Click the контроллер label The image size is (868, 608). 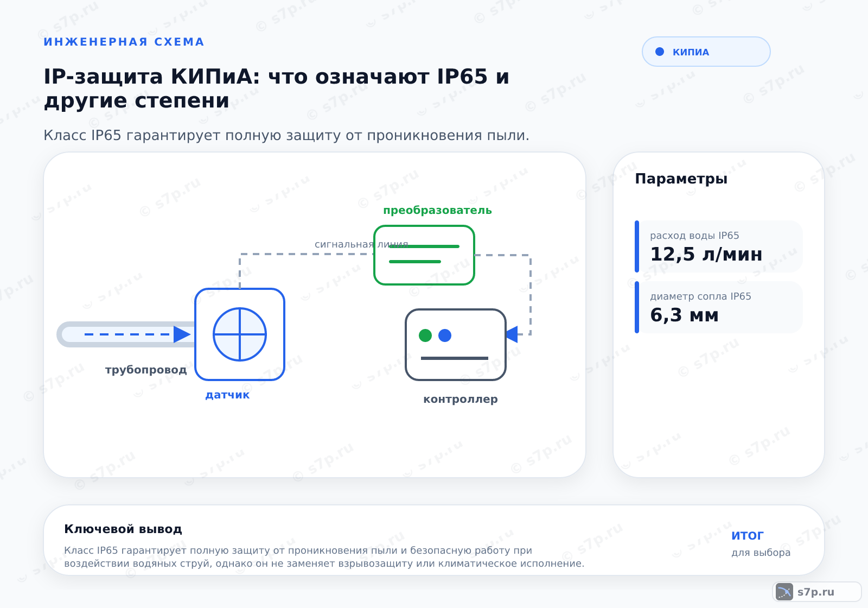coord(461,400)
